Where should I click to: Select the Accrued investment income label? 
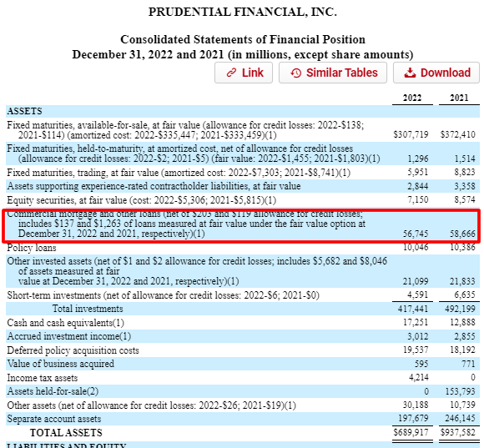[x=68, y=336]
